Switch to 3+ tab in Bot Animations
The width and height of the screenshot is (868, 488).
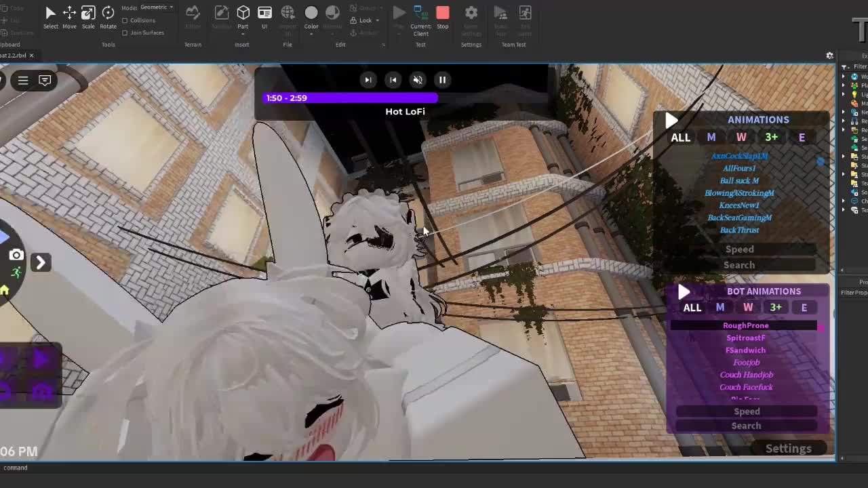point(775,308)
